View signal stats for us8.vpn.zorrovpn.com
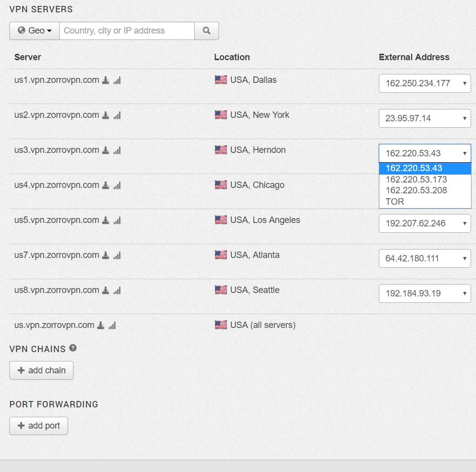 point(117,290)
